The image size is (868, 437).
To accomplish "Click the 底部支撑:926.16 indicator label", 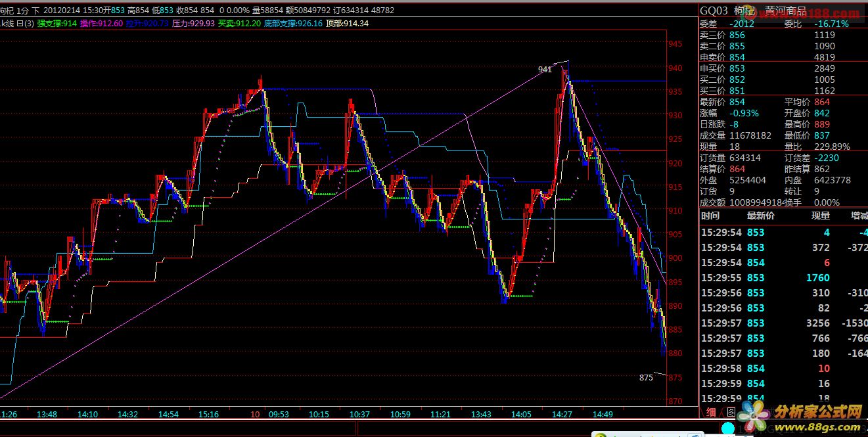I will coord(293,23).
